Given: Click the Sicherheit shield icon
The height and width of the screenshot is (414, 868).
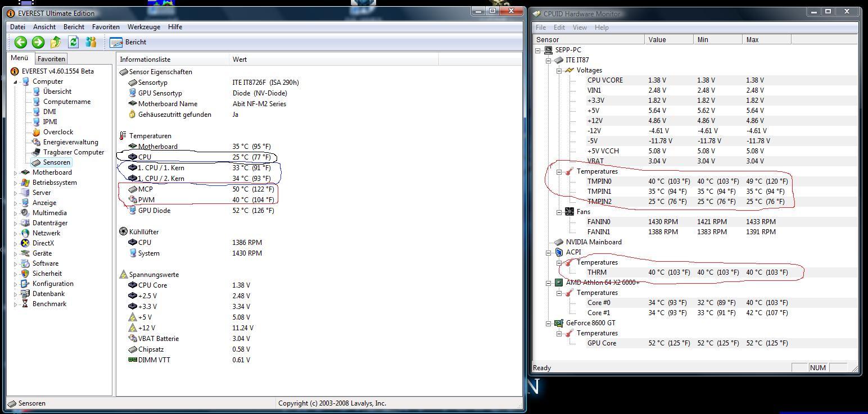Looking at the screenshot, I should click(x=25, y=274).
